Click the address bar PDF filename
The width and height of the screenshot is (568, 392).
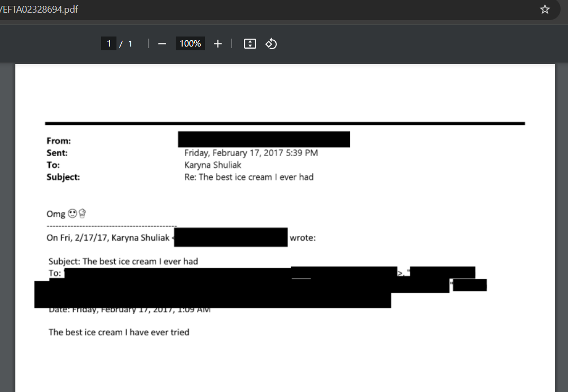(x=38, y=10)
